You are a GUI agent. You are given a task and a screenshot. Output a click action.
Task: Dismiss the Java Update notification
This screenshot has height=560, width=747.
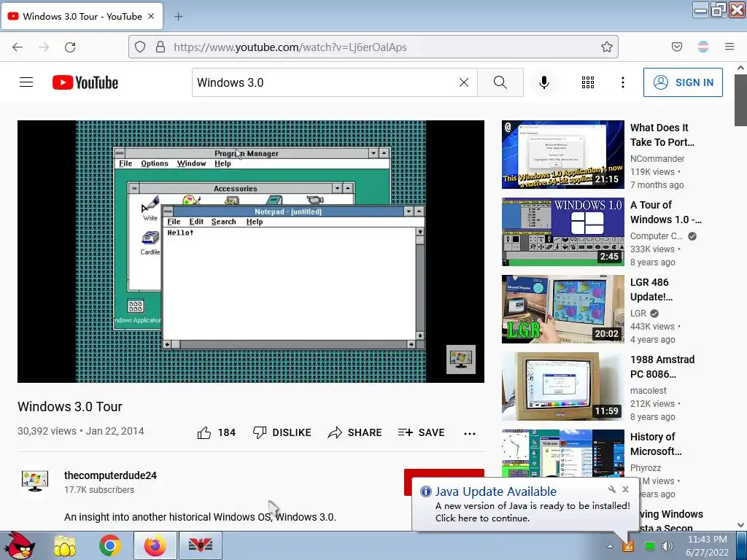pyautogui.click(x=625, y=489)
